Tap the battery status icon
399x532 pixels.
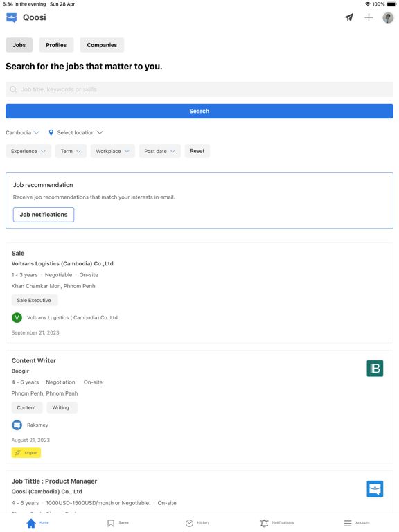pyautogui.click(x=391, y=4)
